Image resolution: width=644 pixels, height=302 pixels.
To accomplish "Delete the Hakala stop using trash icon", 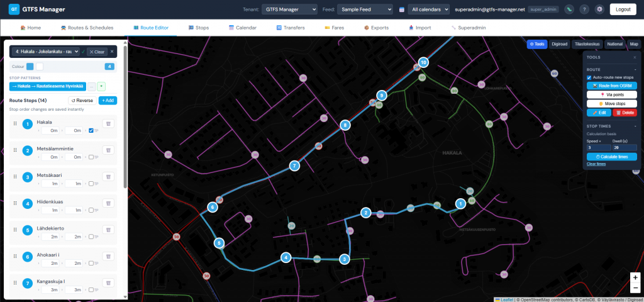I will tap(108, 125).
